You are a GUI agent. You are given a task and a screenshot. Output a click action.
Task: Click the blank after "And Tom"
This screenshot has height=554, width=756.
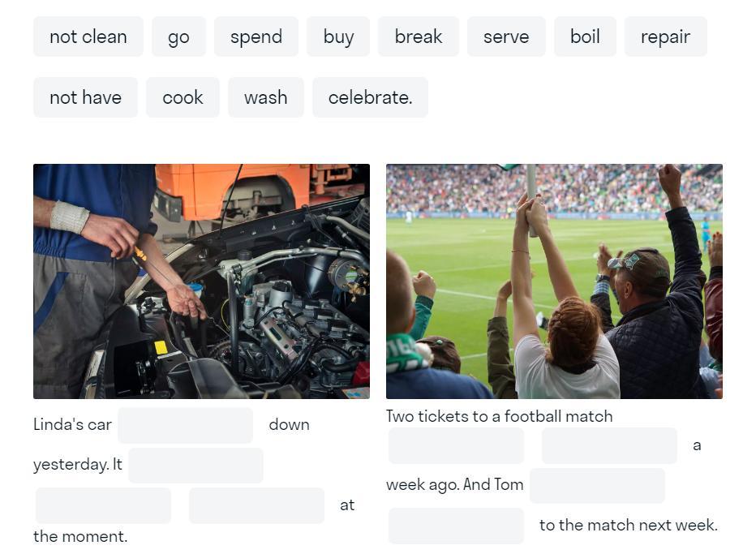pos(597,485)
